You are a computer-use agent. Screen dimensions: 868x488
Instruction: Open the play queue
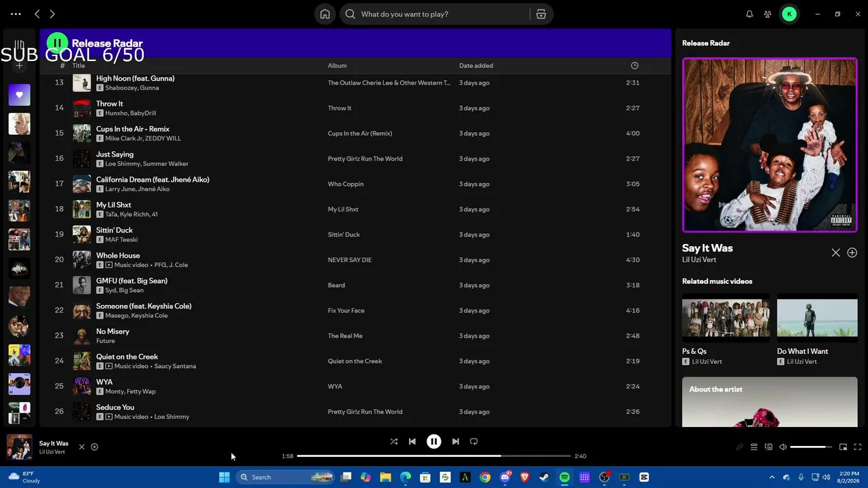754,447
